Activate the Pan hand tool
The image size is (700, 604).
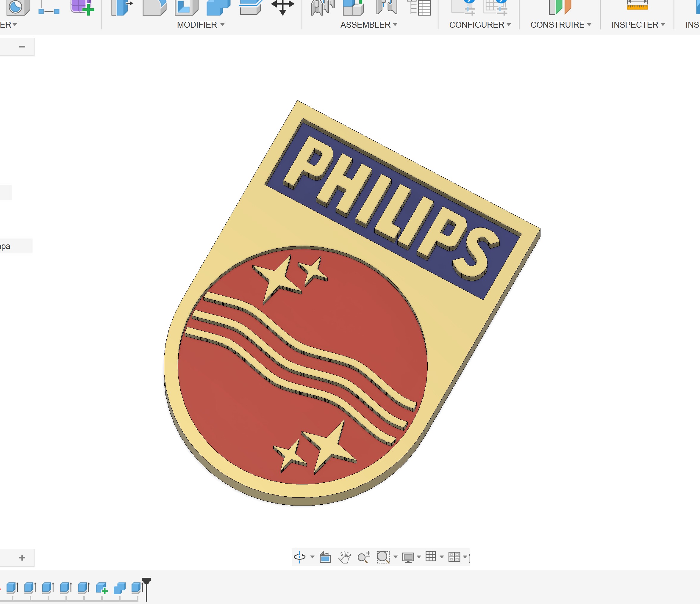point(345,557)
